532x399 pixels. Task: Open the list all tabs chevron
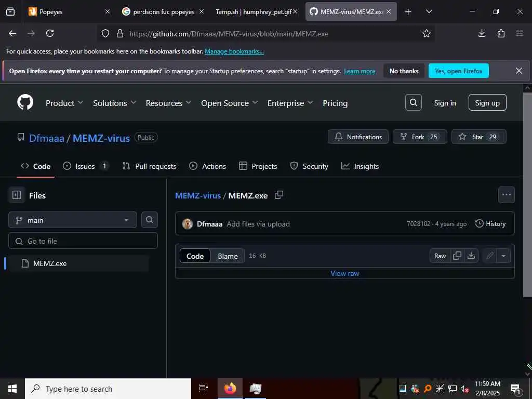pos(429,11)
